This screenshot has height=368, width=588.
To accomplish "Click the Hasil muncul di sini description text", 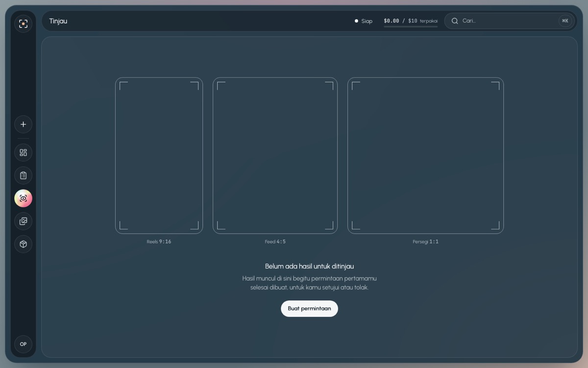I will [309, 283].
